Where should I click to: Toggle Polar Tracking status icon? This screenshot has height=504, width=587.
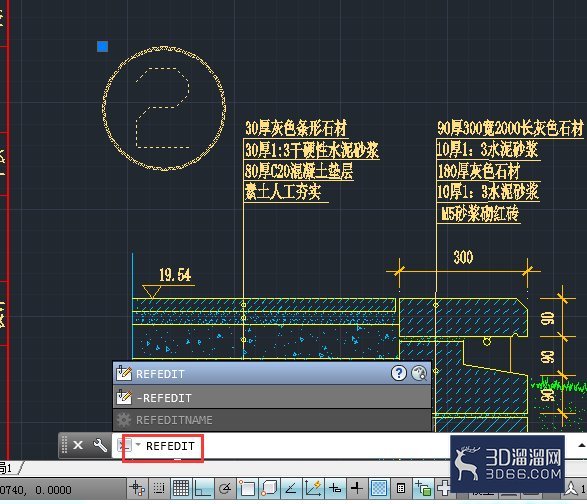tap(225, 488)
